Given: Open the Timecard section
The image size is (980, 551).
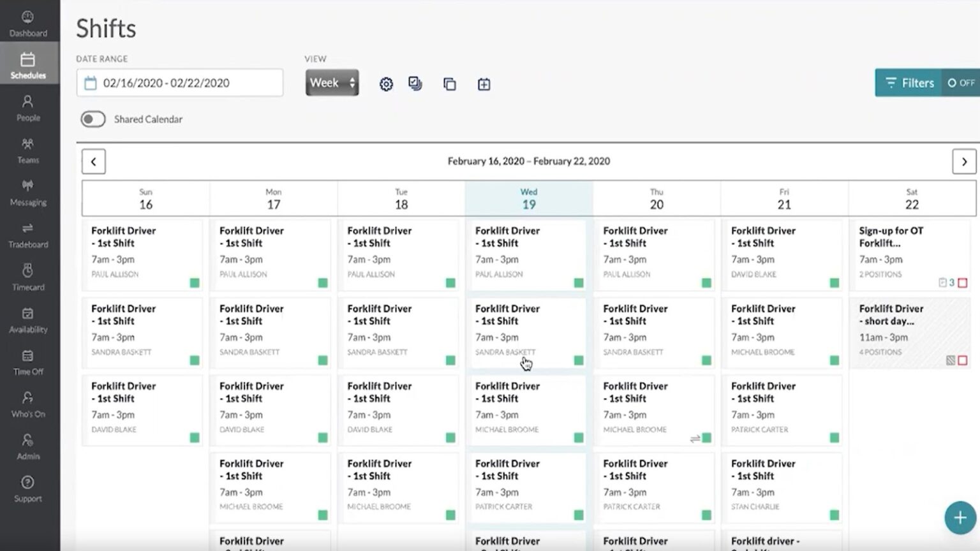Looking at the screenshot, I should pyautogui.click(x=27, y=278).
